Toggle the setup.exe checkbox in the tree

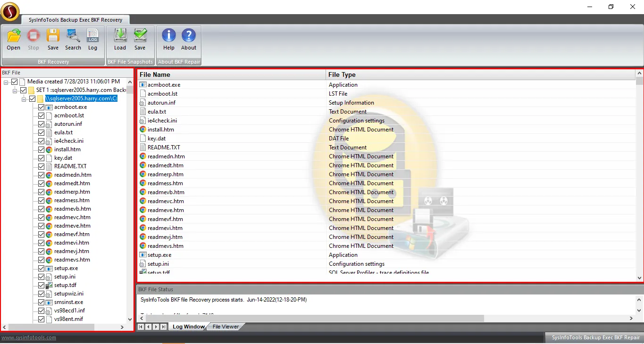[41, 268]
